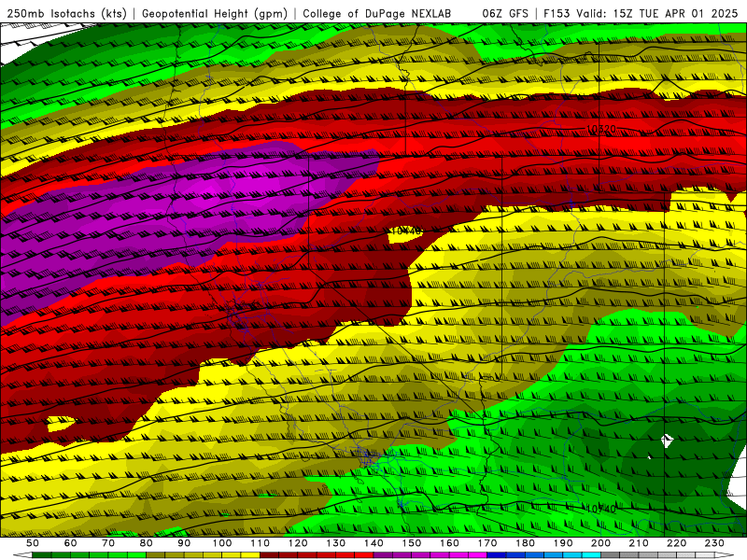Select the 'College of DuPage NEXLAB' header text
This screenshot has height=560, width=747.
coord(376,13)
